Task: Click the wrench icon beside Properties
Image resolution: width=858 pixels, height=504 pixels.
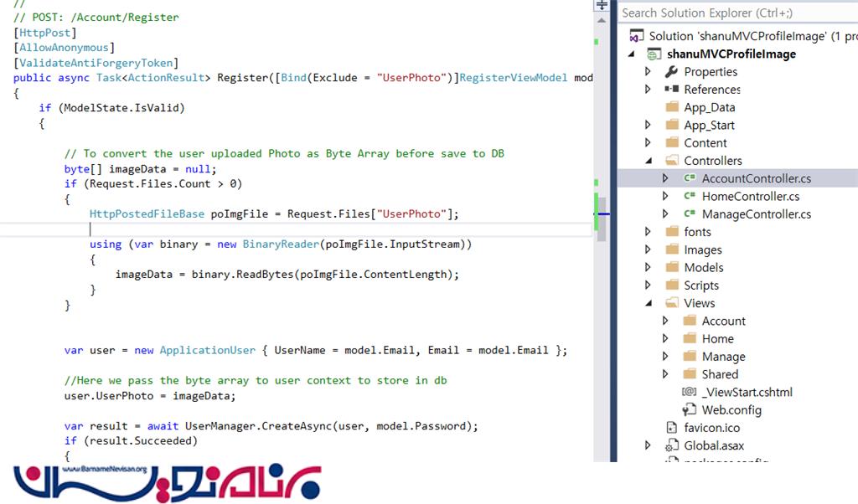Action: (671, 72)
